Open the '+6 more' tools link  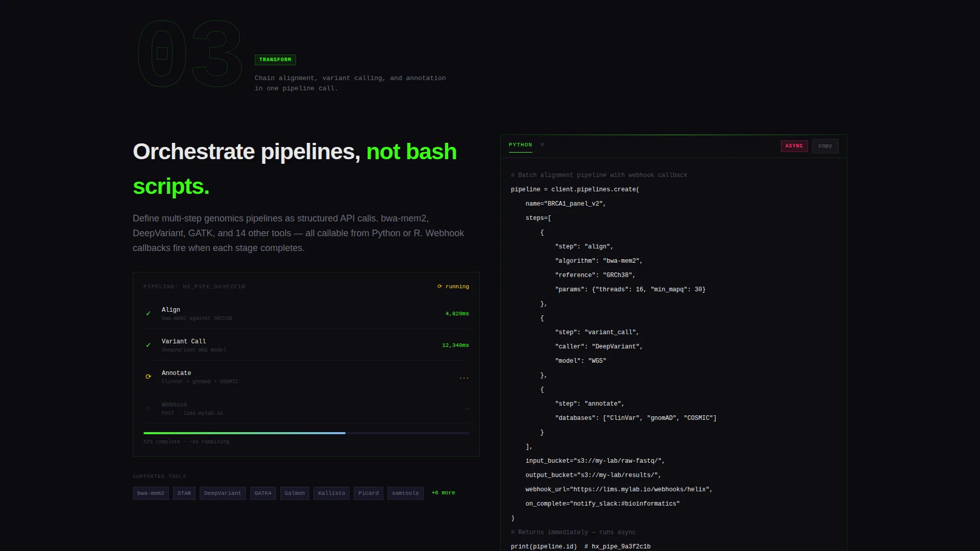coord(443,493)
